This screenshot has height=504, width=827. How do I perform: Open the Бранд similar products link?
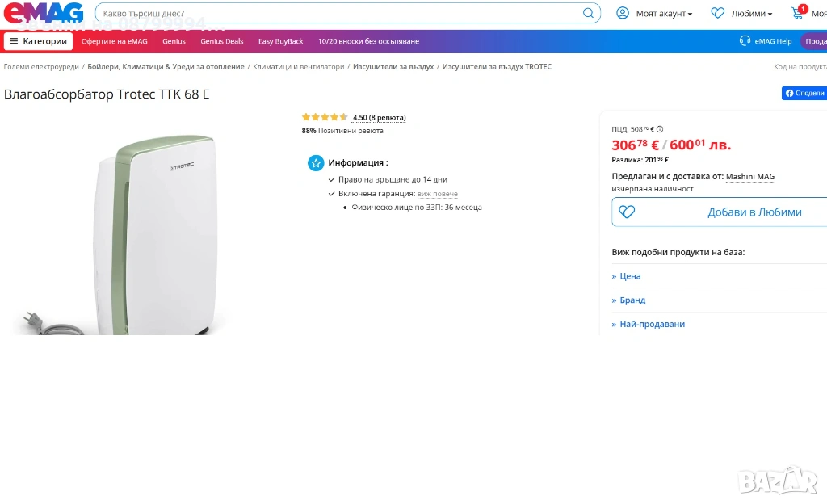[632, 300]
